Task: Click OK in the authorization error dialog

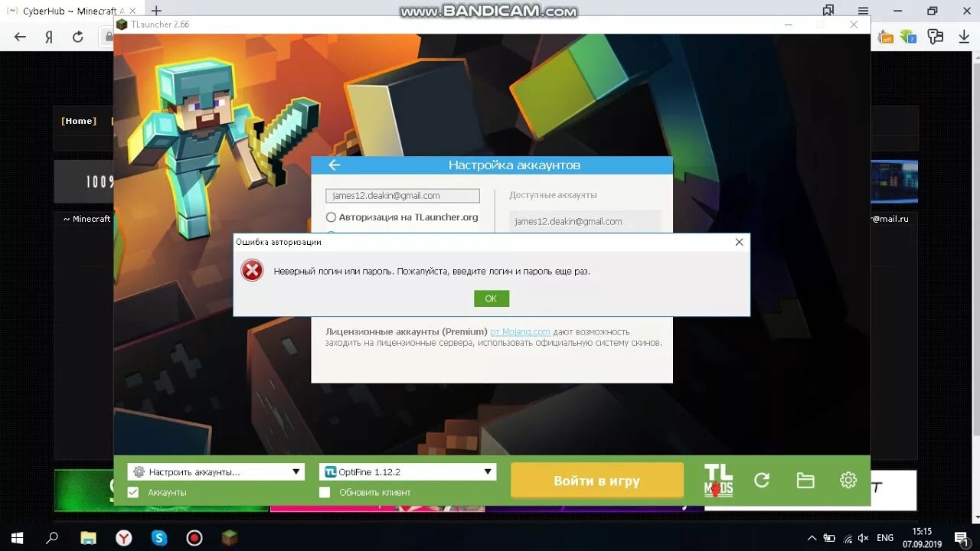Action: [x=491, y=298]
